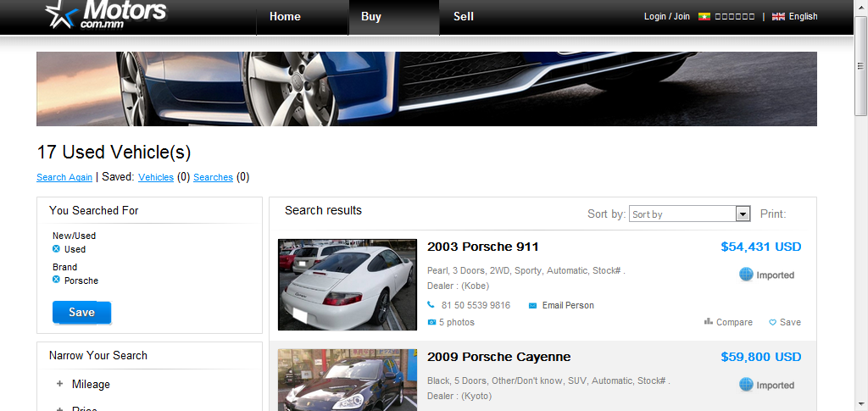Screen dimensions: 868x411
Task: Click the blue Save search button
Action: click(82, 313)
